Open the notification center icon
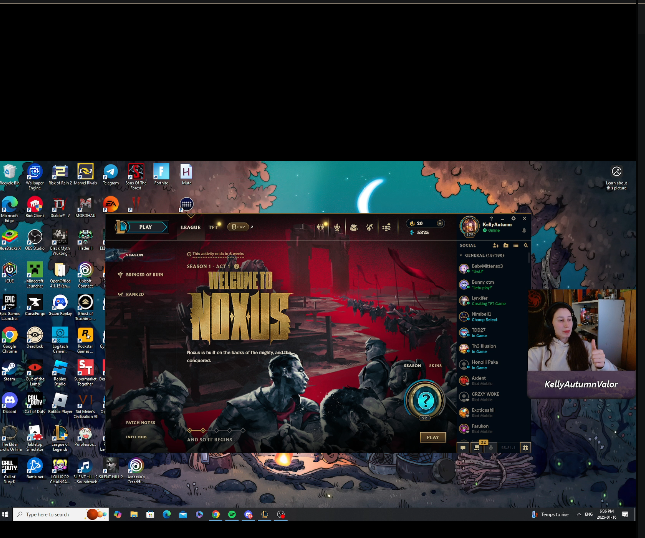Viewport: 645px width, 538px height. click(x=625, y=514)
